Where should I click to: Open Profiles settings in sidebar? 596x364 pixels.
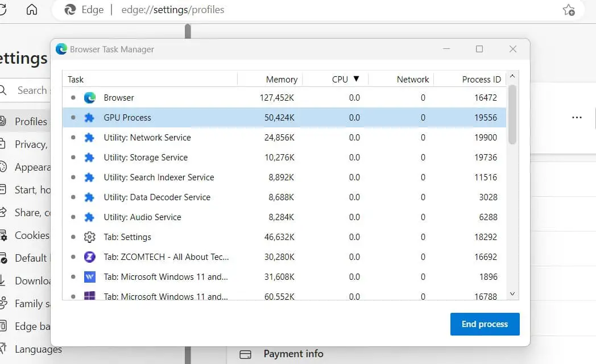[x=30, y=121]
